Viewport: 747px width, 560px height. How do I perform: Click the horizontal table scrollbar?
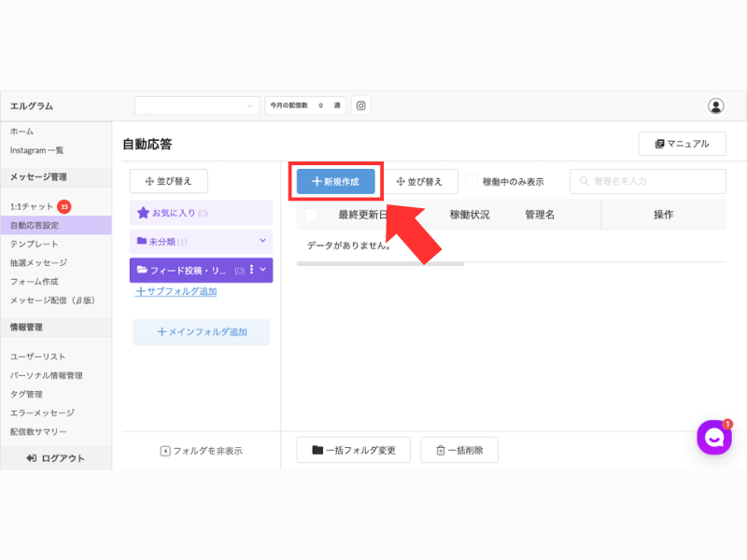380,264
